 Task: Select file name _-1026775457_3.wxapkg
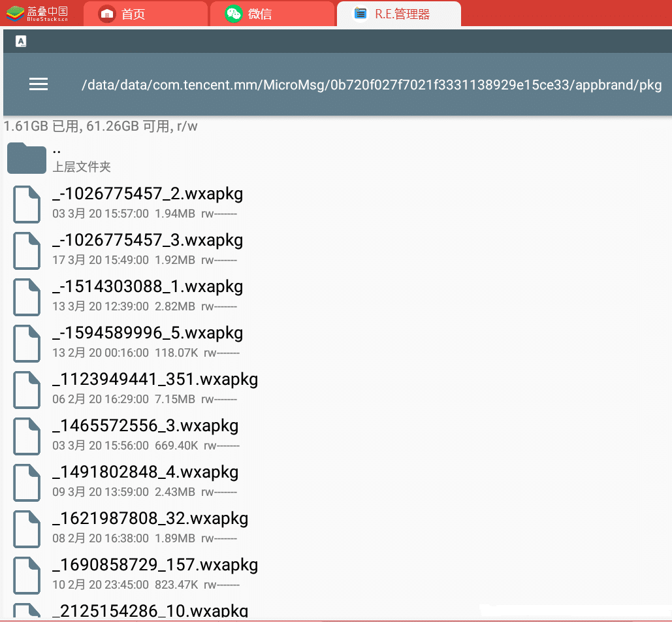pyautogui.click(x=148, y=240)
